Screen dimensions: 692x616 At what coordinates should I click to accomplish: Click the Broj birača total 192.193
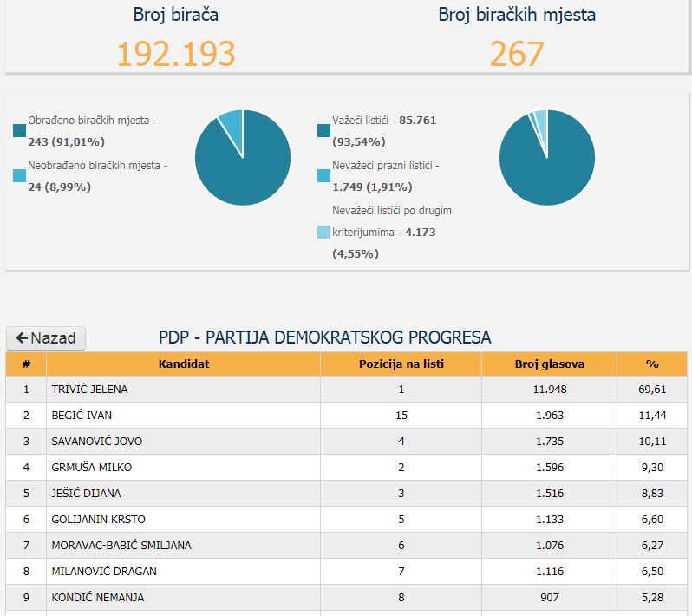[176, 54]
